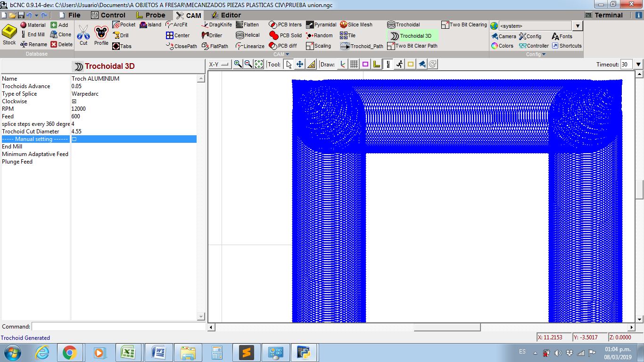Click the Rename button
644x362 pixels.
(33, 44)
